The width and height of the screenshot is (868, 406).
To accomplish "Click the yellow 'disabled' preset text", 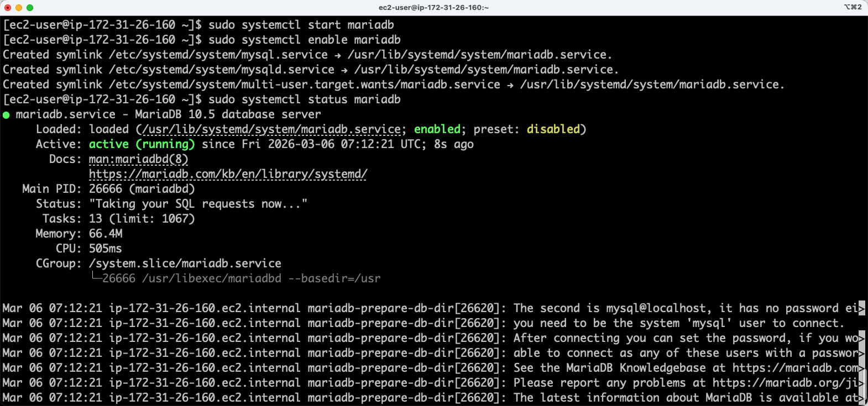I will 553,129.
